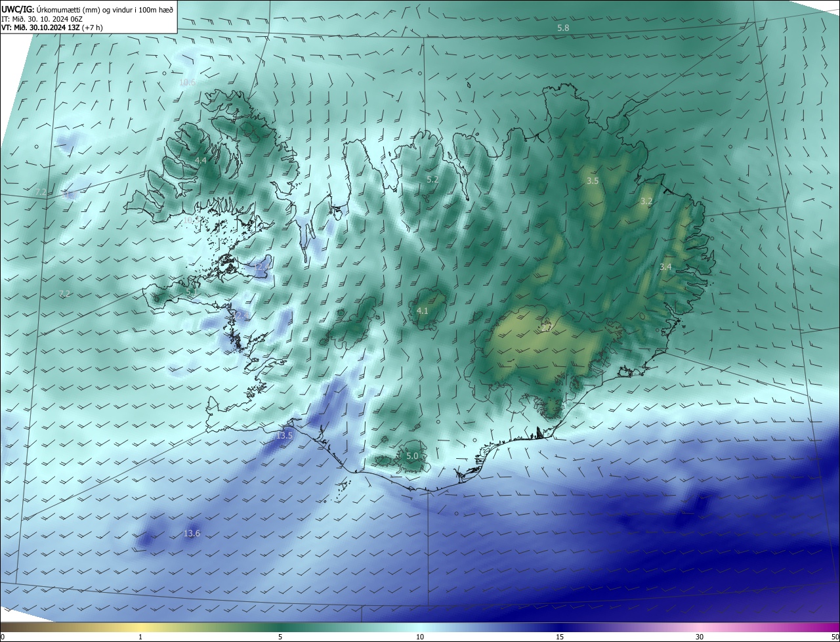This screenshot has height=642, width=840.
Task: Click the title 'Úrkomumætti (mm) og vindur í 100m hæð'
Action: coord(106,9)
